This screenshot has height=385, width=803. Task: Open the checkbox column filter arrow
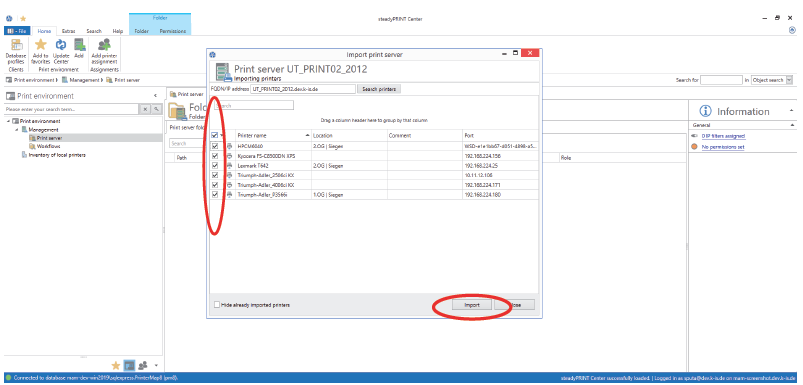[222, 136]
